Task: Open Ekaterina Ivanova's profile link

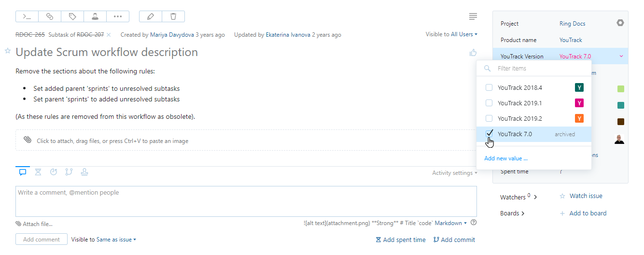Action: tap(288, 35)
